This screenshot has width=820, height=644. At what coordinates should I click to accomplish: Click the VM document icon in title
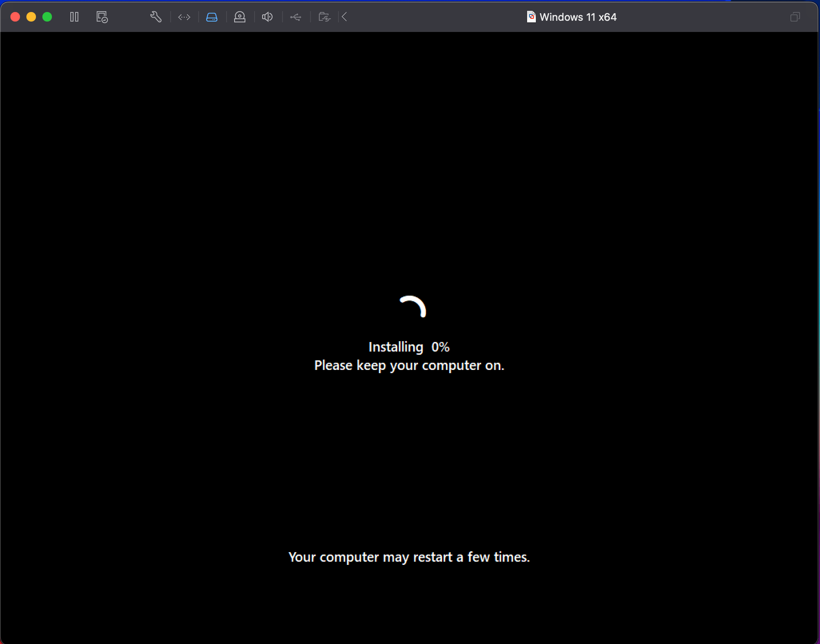pyautogui.click(x=531, y=17)
